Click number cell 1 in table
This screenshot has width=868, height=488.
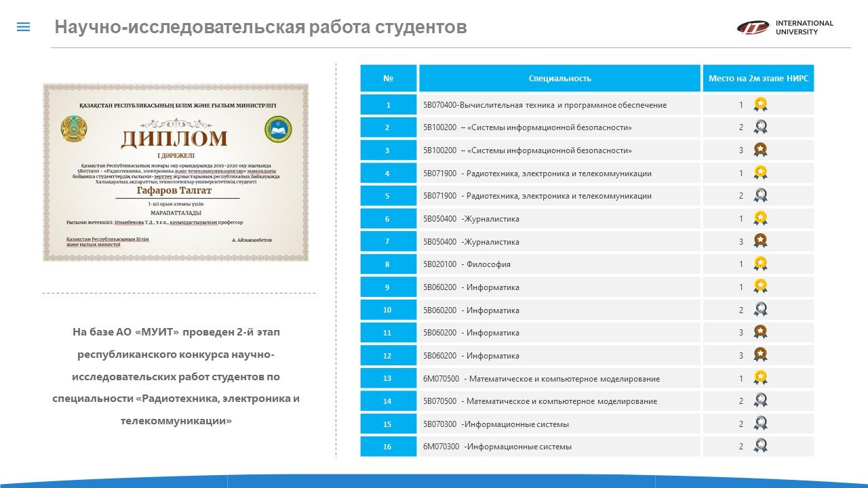(389, 105)
